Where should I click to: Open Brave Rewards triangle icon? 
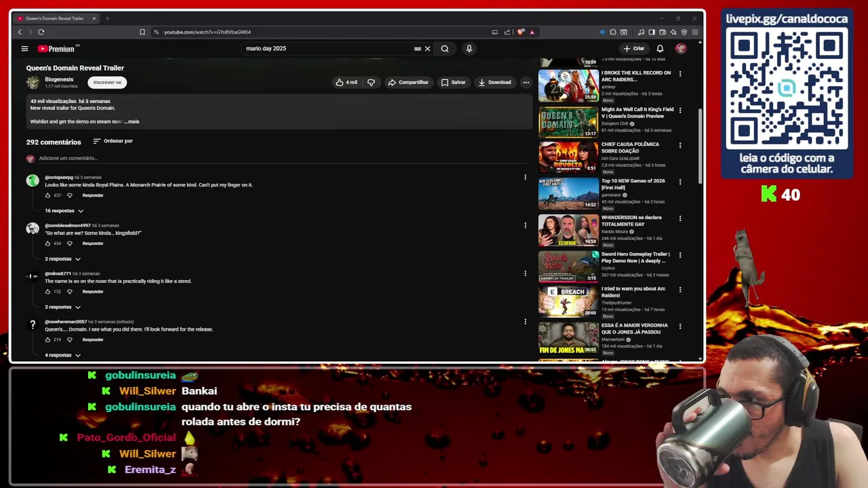[532, 32]
